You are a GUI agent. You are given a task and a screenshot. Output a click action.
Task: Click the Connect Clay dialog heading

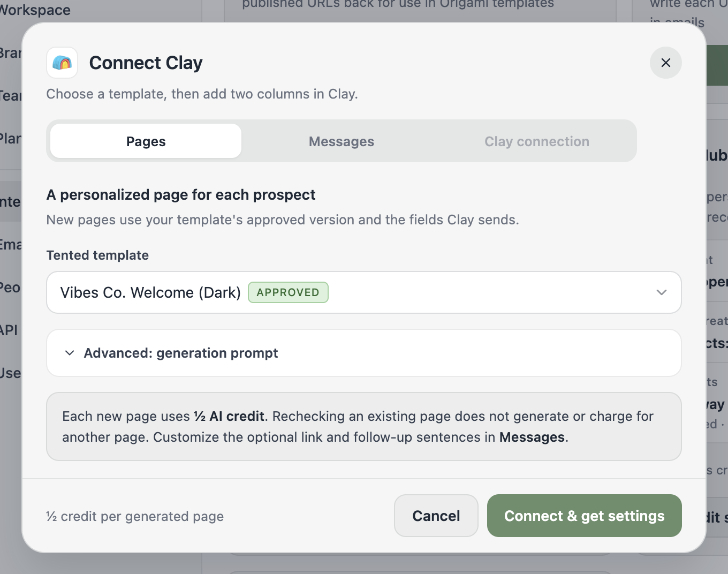click(146, 63)
